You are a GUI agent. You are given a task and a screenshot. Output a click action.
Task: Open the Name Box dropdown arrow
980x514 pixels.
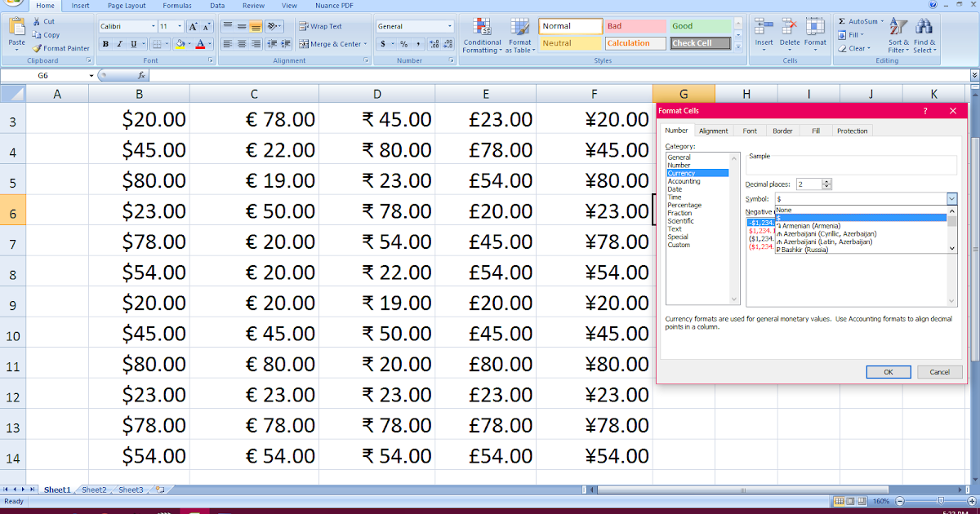pos(91,75)
